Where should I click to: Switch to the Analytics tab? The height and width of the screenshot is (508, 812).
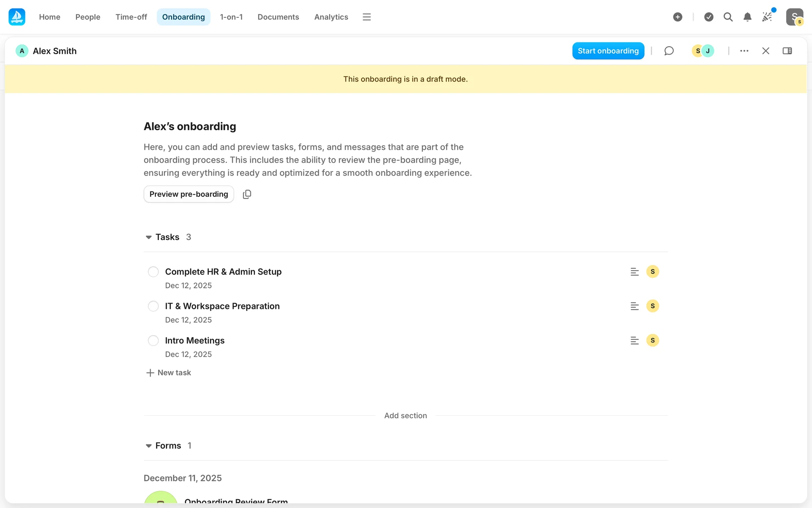coord(331,17)
